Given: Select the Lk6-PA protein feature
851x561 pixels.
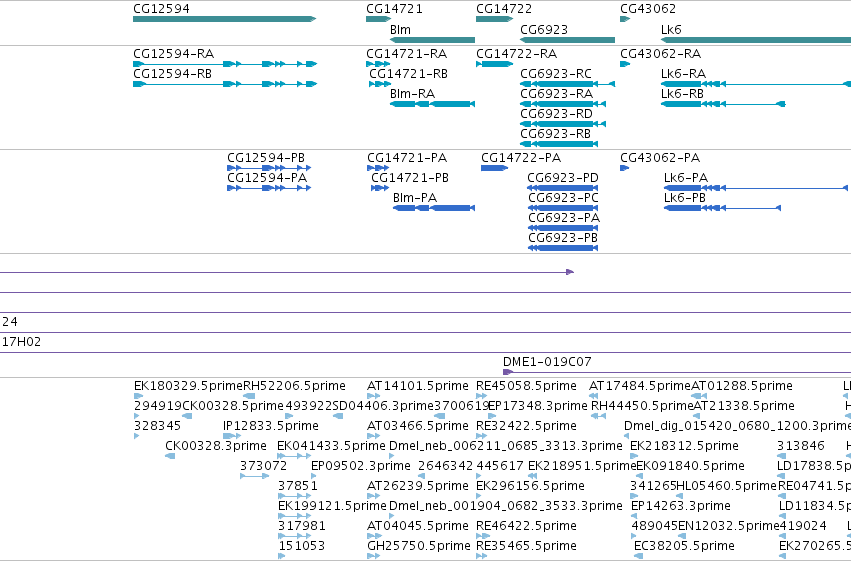Looking at the screenshot, I should [756, 188].
